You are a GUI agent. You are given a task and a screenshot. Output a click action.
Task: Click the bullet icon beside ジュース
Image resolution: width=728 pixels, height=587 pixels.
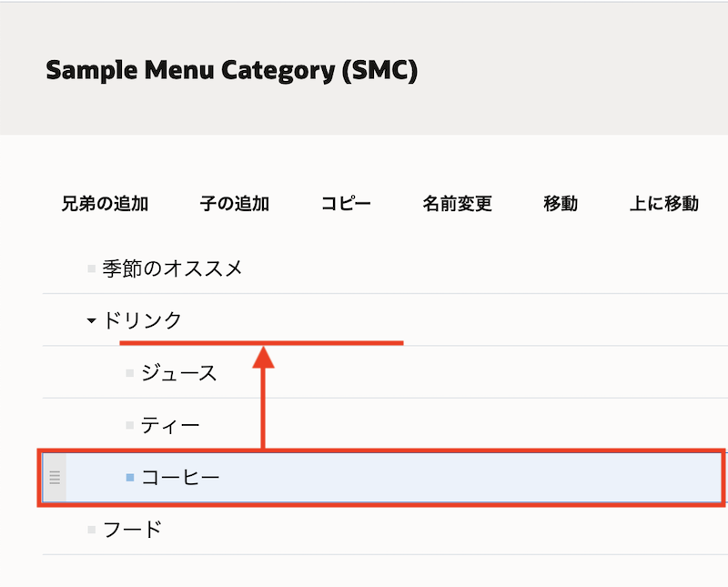[130, 373]
